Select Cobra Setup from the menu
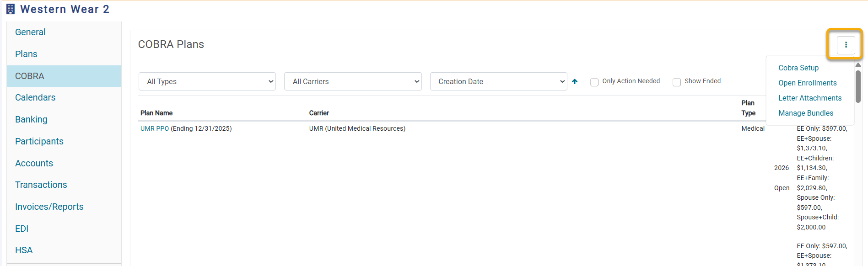The image size is (868, 266). pyautogui.click(x=798, y=68)
